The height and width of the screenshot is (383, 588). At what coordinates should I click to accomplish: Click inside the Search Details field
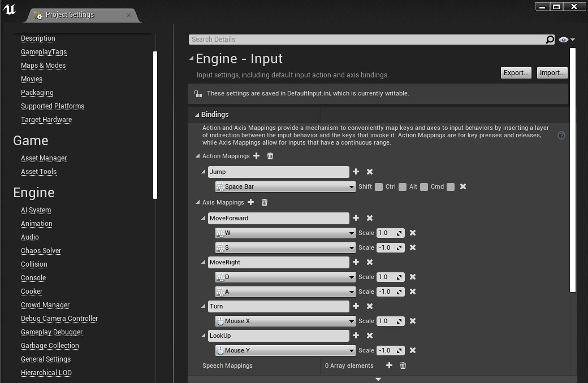[339, 40]
